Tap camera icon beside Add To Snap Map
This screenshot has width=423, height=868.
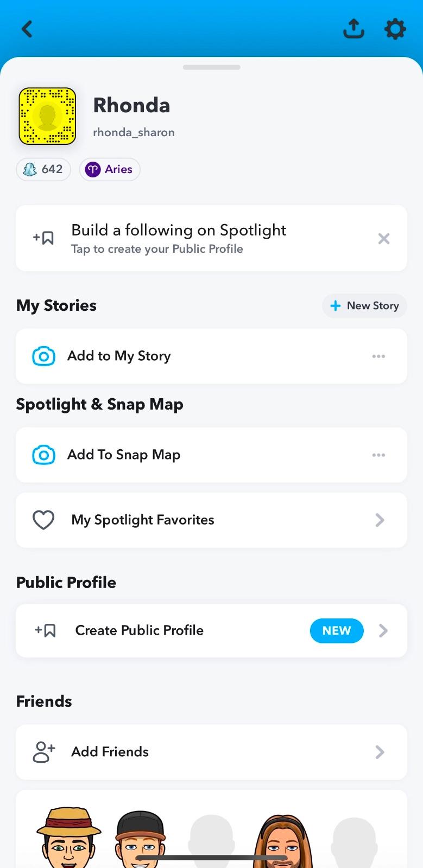44,455
